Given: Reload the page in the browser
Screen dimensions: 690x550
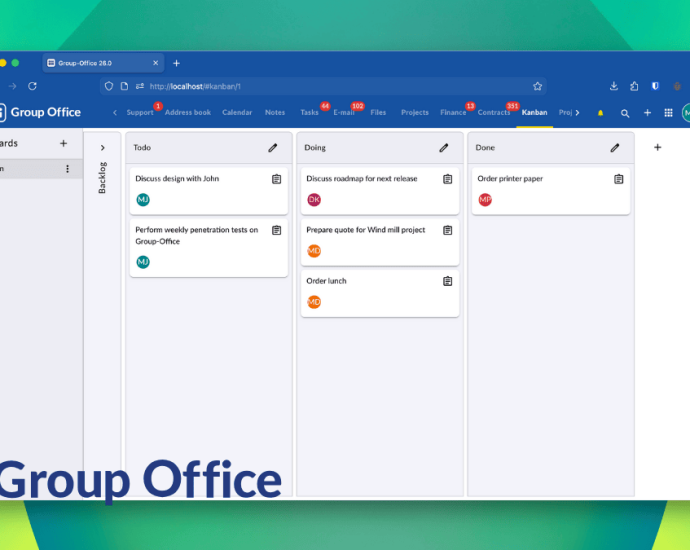Looking at the screenshot, I should [33, 86].
